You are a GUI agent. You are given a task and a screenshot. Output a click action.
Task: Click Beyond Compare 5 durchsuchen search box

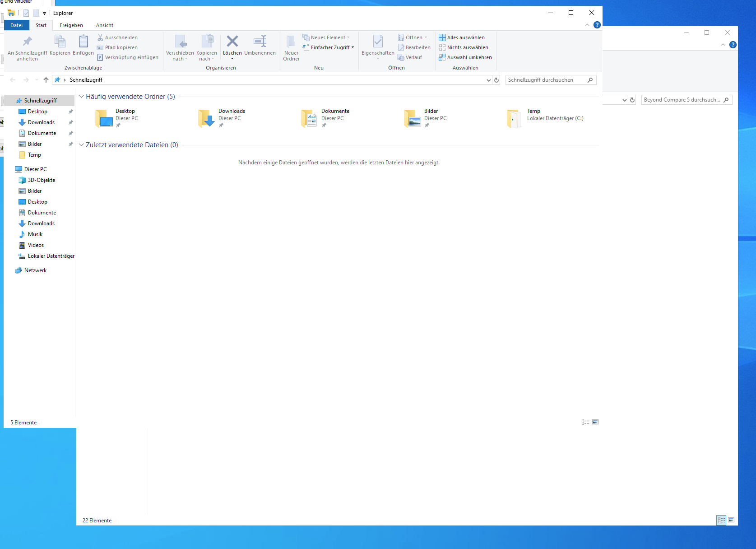[x=686, y=100]
